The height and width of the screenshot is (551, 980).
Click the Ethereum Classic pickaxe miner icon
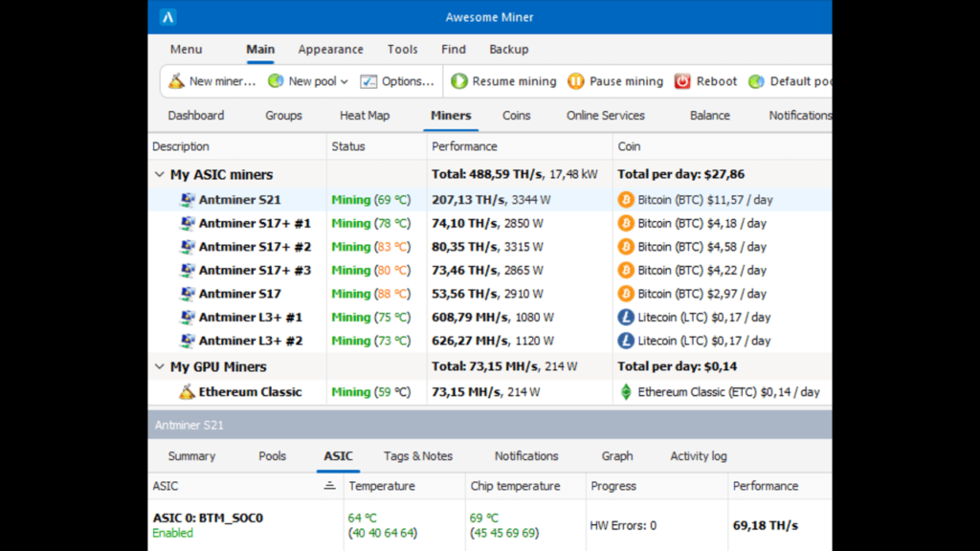[187, 391]
